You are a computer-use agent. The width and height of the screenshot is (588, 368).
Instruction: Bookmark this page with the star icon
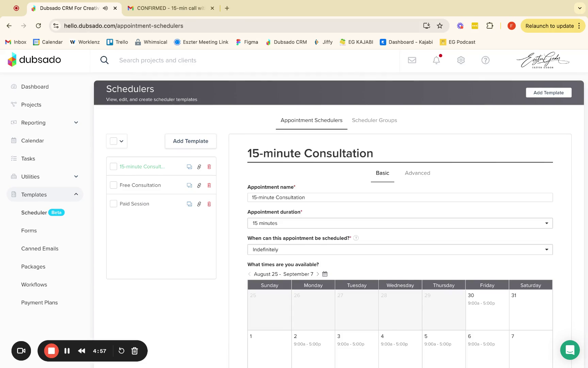point(440,26)
